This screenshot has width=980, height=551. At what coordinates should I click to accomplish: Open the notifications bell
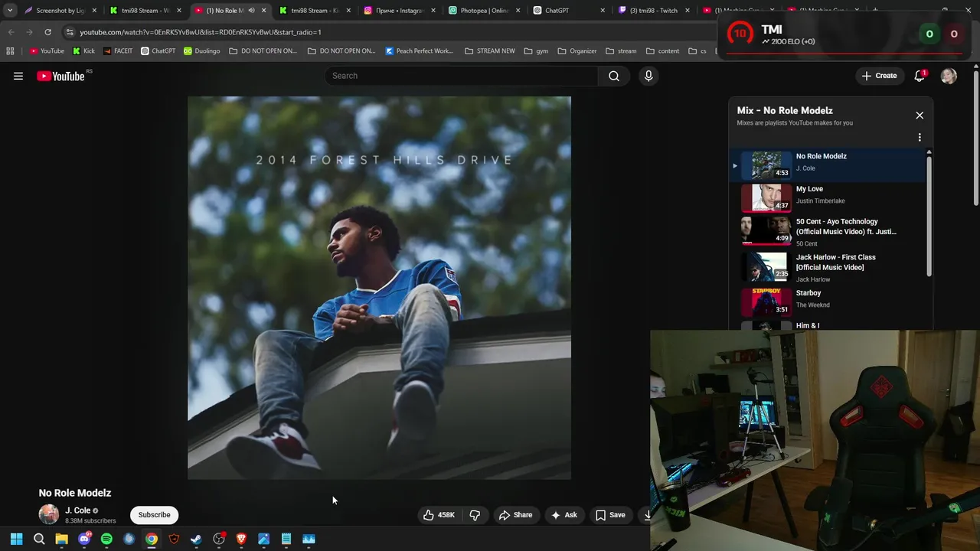coord(920,76)
